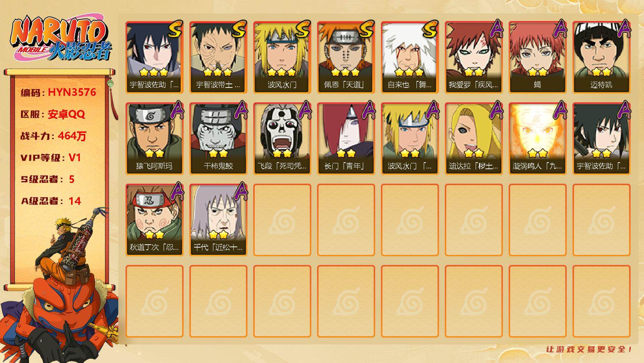644x363 pixels.
Task: Click the 长门「青年」 ninja card
Action: 346,139
